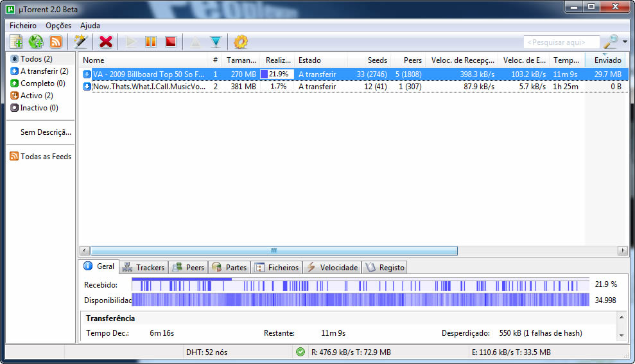
Task: Open the Opções menu
Action: pos(58,26)
